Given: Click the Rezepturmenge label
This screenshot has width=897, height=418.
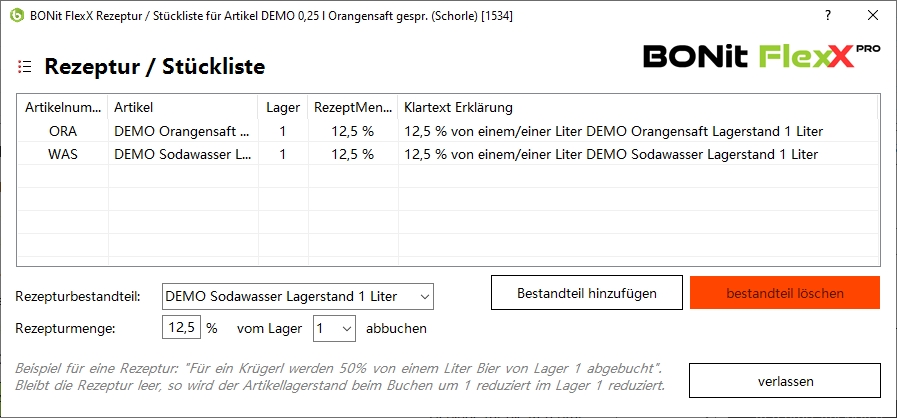Looking at the screenshot, I should 65,329.
